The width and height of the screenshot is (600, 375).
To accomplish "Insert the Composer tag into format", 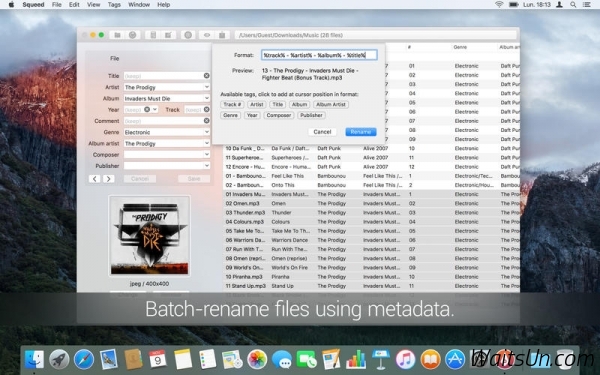I will click(x=279, y=115).
